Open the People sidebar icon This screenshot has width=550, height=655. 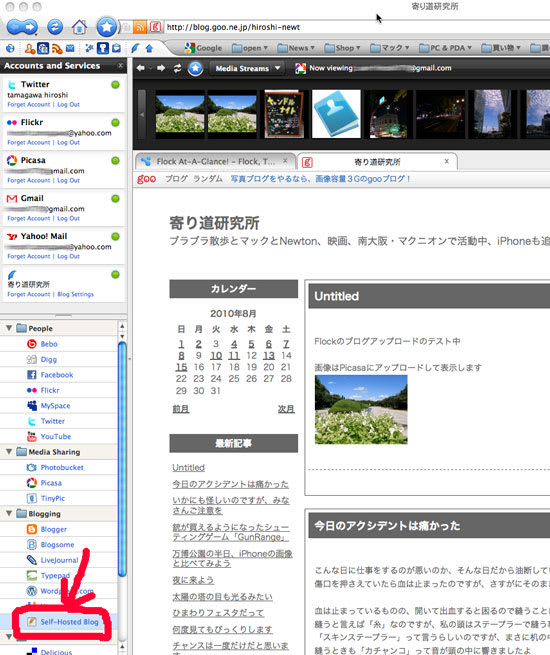click(30, 48)
